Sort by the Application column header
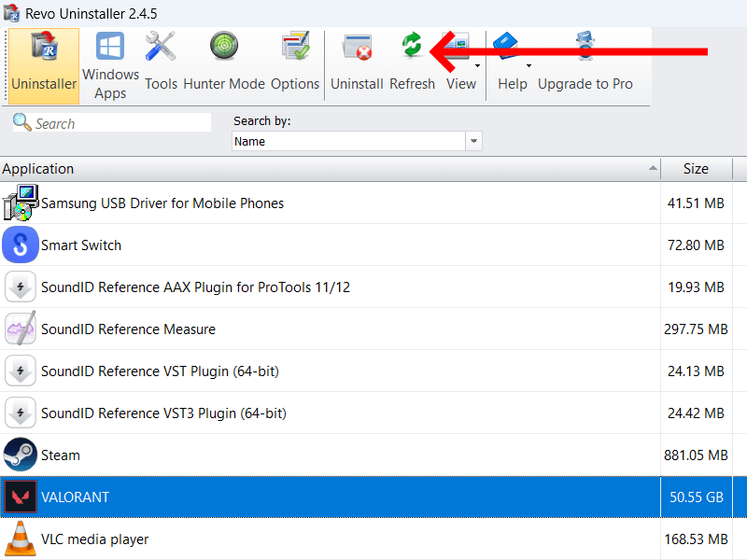The width and height of the screenshot is (747, 560). tap(38, 169)
